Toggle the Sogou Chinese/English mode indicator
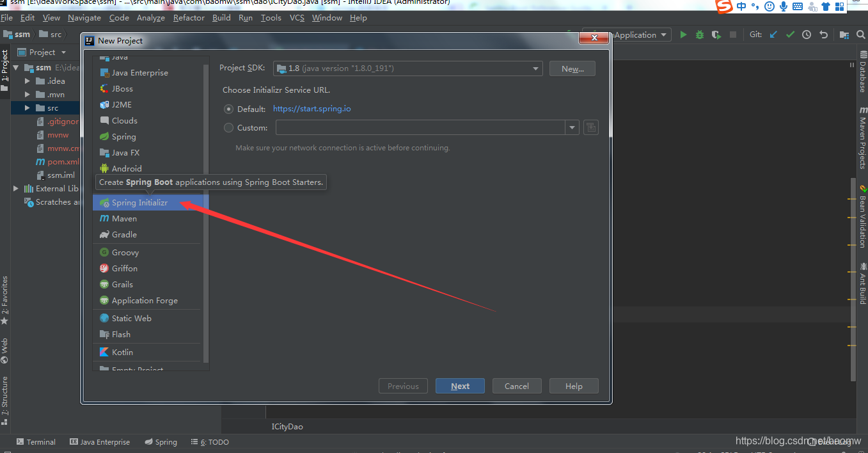Viewport: 868px width, 453px height. click(741, 6)
